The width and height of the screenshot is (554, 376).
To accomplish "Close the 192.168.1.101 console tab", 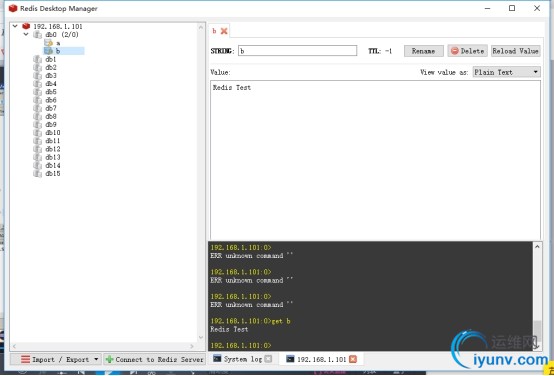I will point(353,359).
